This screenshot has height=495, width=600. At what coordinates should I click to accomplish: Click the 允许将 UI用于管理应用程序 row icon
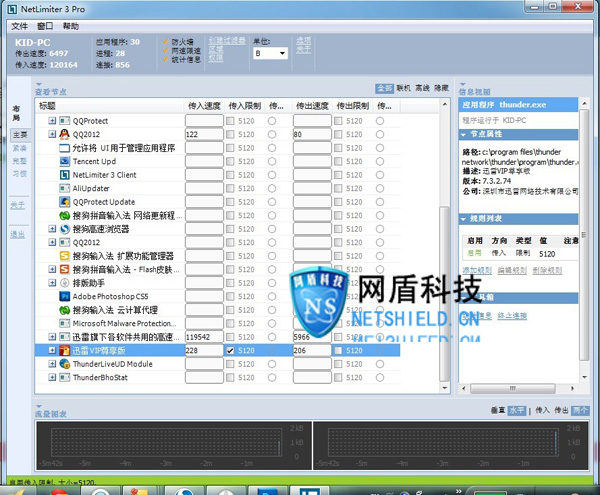coord(65,148)
